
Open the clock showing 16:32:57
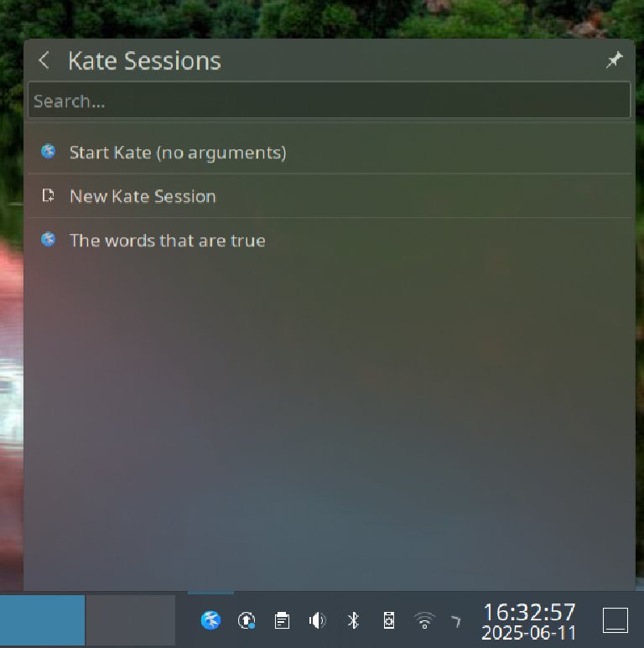point(529,621)
